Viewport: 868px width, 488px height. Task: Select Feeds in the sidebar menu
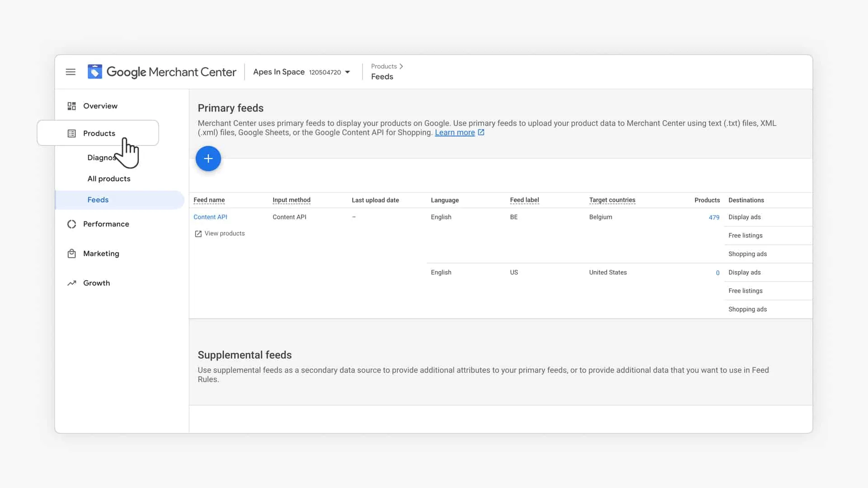point(98,200)
